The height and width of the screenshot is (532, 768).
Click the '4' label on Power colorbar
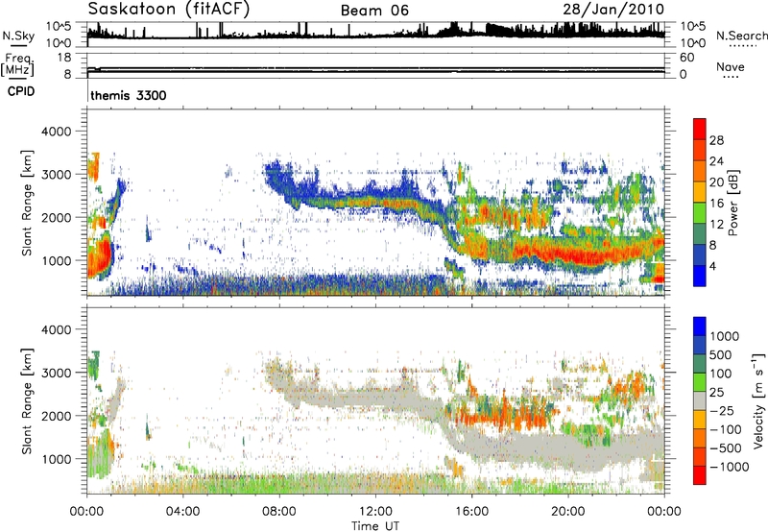[x=712, y=267]
